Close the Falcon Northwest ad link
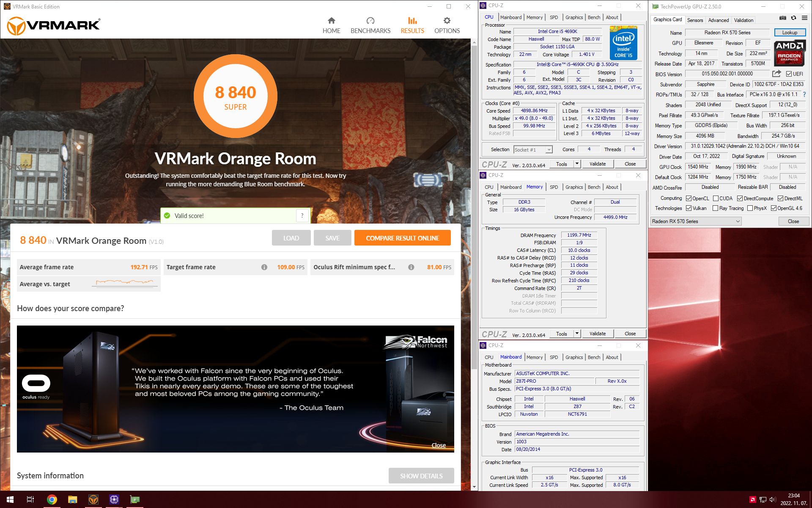812x508 pixels. (x=439, y=445)
